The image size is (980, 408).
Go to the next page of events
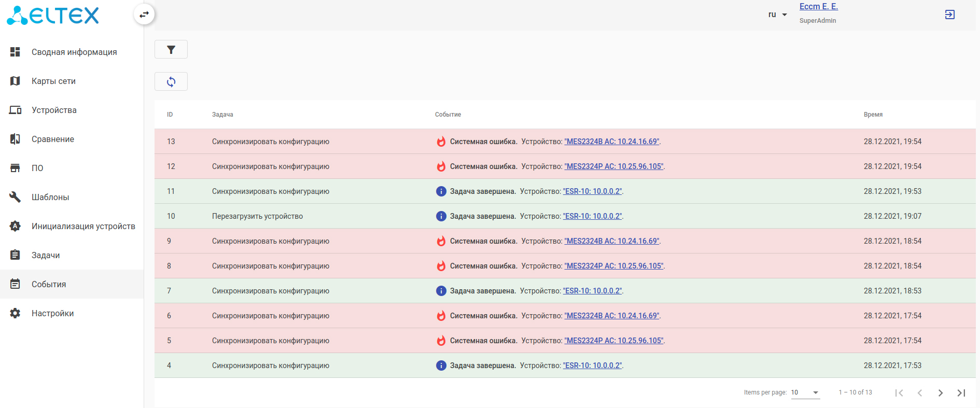click(x=940, y=393)
